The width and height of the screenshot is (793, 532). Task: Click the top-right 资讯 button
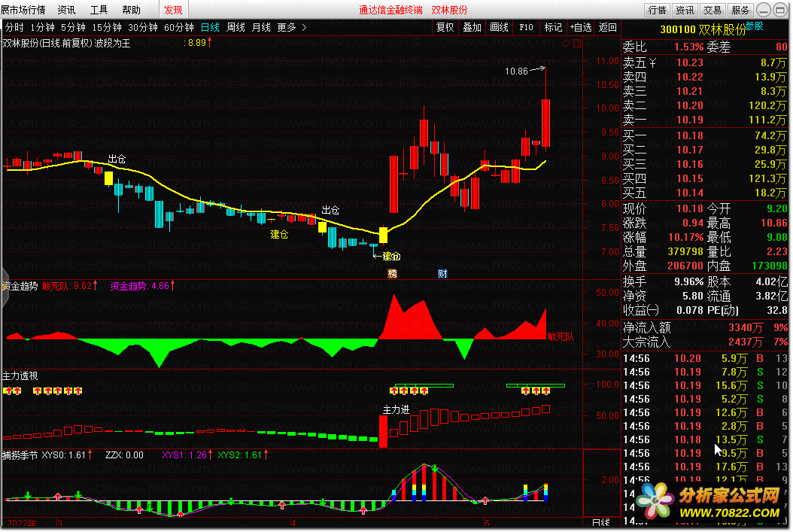click(x=685, y=10)
